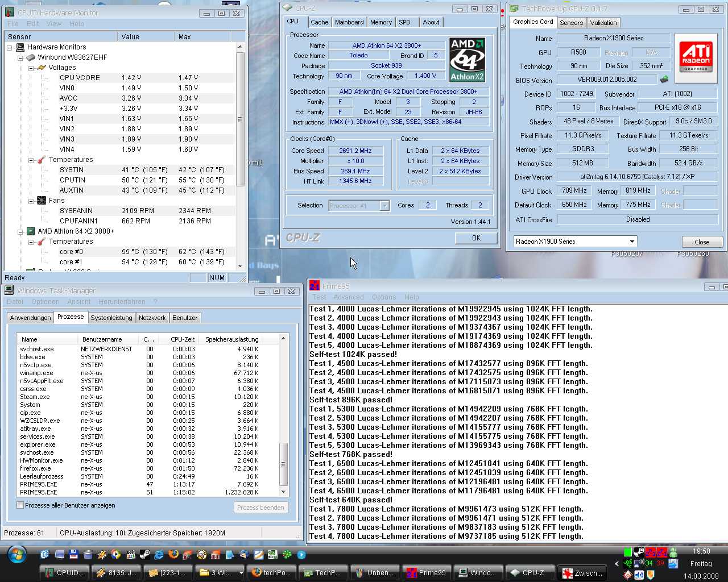Enable 'Prozesse aller Benutzer anzeigen' checkbox
Screen dimensions: 728x582
[x=20, y=505]
